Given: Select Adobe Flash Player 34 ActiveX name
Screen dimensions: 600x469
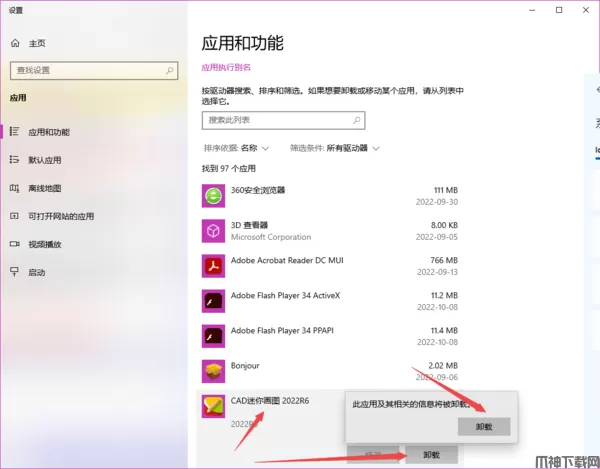Looking at the screenshot, I should 285,295.
